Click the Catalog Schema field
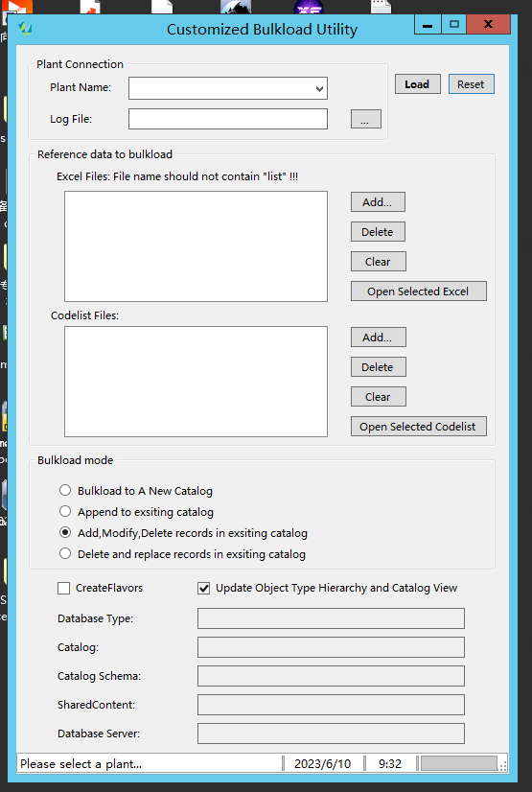The width and height of the screenshot is (532, 792). pyautogui.click(x=331, y=676)
